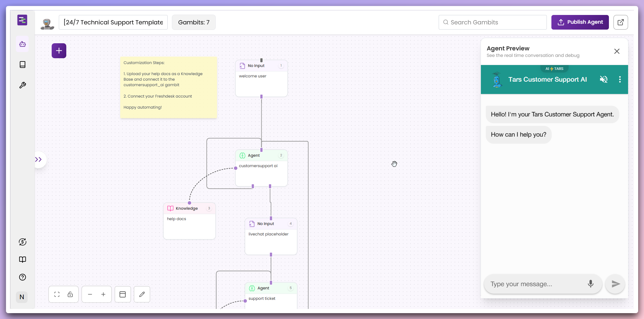
Task: Open the knowledge base book icon in sidebar
Action: click(x=22, y=64)
